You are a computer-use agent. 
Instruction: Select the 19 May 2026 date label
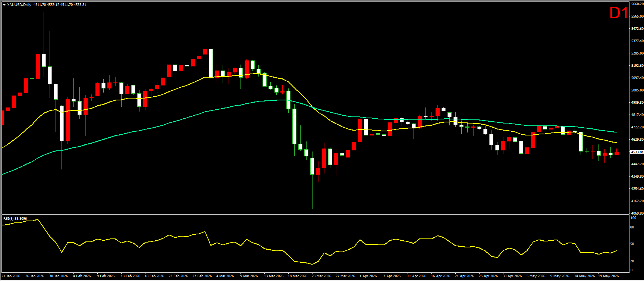click(x=609, y=276)
